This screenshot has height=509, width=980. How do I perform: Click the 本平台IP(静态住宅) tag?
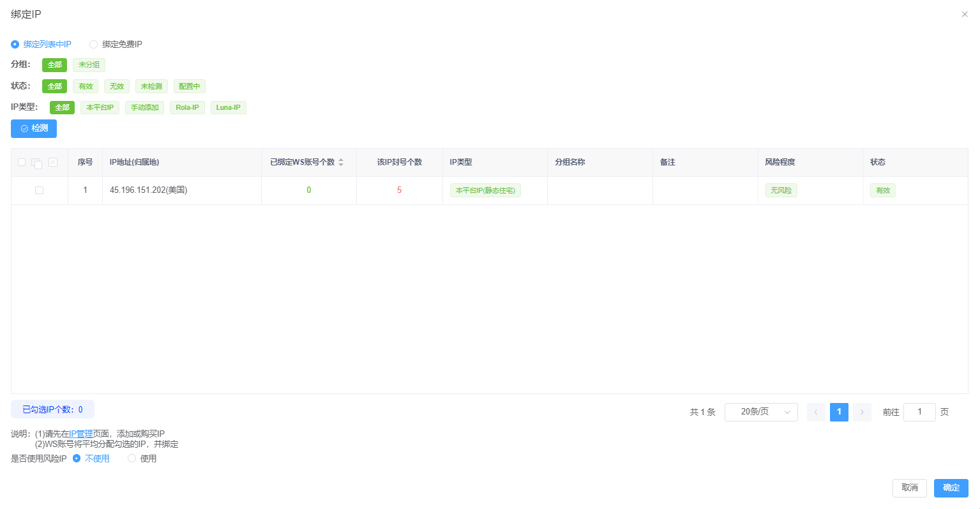(x=485, y=190)
